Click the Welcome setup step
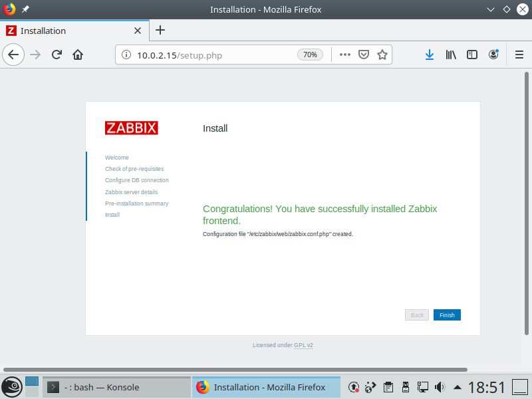This screenshot has height=399, width=532. 117,158
